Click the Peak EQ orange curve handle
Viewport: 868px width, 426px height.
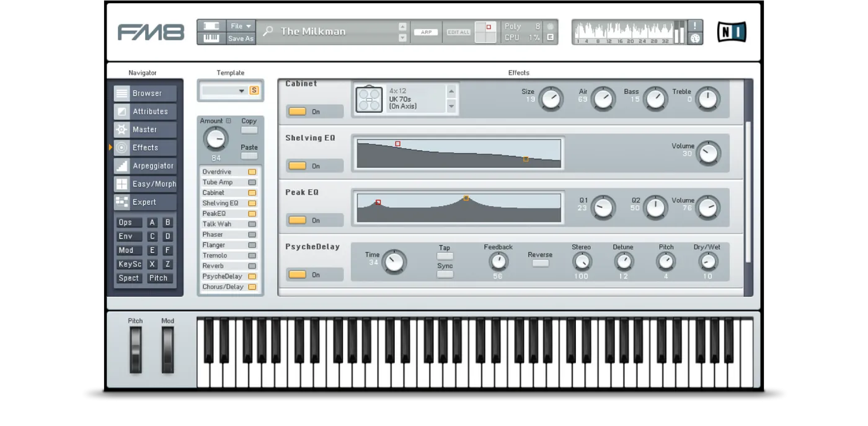466,198
